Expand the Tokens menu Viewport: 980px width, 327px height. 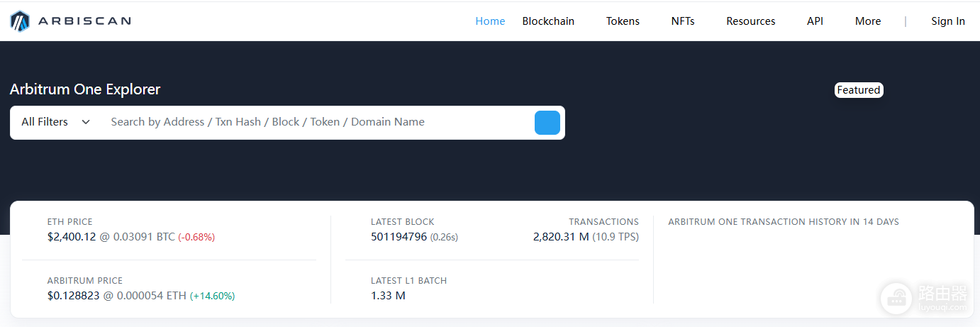pos(623,21)
